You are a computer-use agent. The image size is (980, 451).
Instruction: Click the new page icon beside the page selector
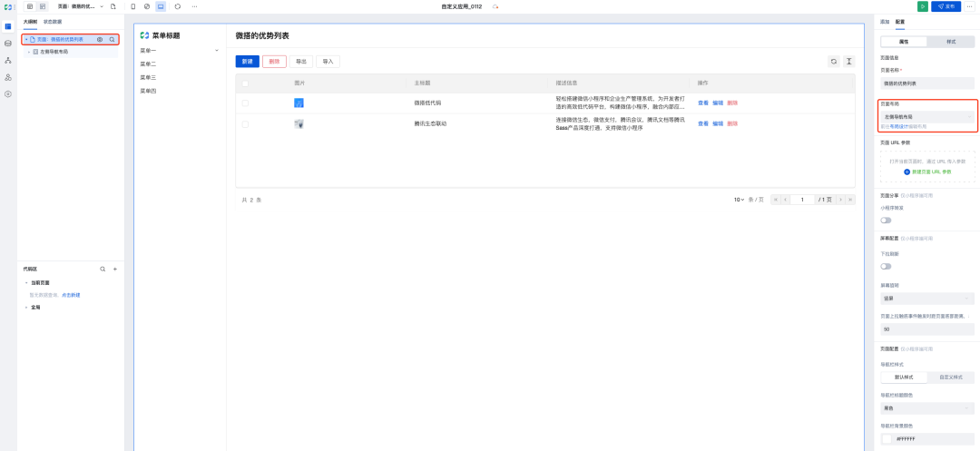(x=113, y=6)
